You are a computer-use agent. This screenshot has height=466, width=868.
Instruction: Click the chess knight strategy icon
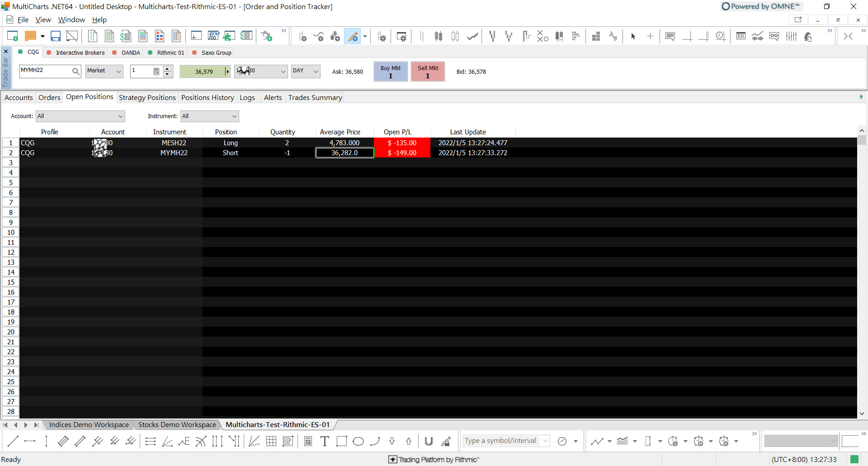click(808, 36)
